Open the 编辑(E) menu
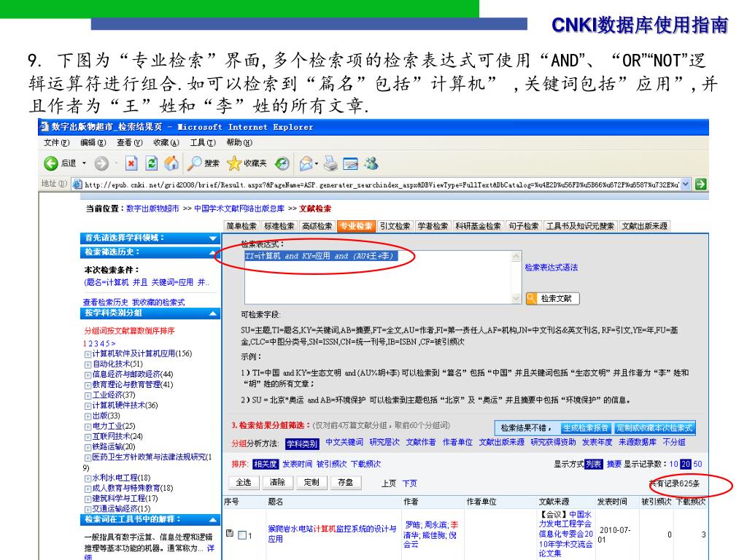This screenshot has width=747, height=560. tap(93, 142)
